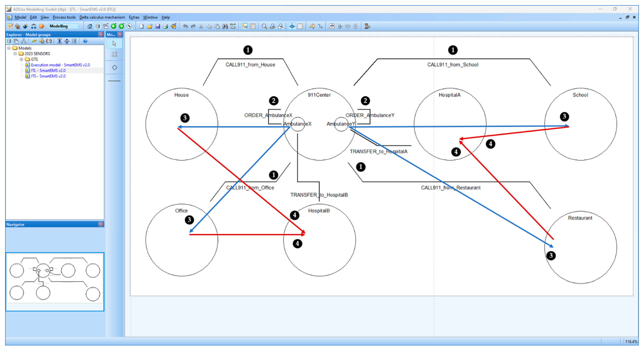The width and height of the screenshot is (644, 350).
Task: Click the blue help icon in Explorer
Action: pyautogui.click(x=85, y=41)
